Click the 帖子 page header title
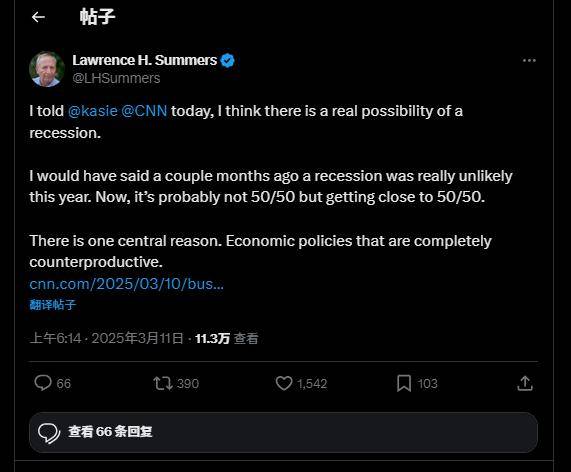 [97, 17]
